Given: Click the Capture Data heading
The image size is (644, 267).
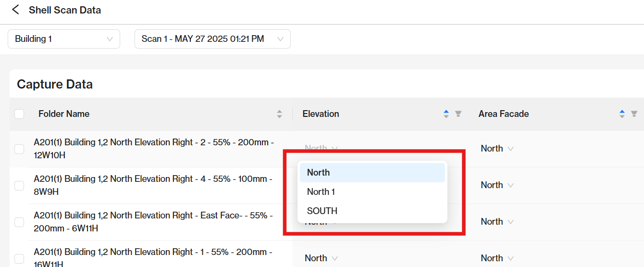Looking at the screenshot, I should click(x=55, y=85).
